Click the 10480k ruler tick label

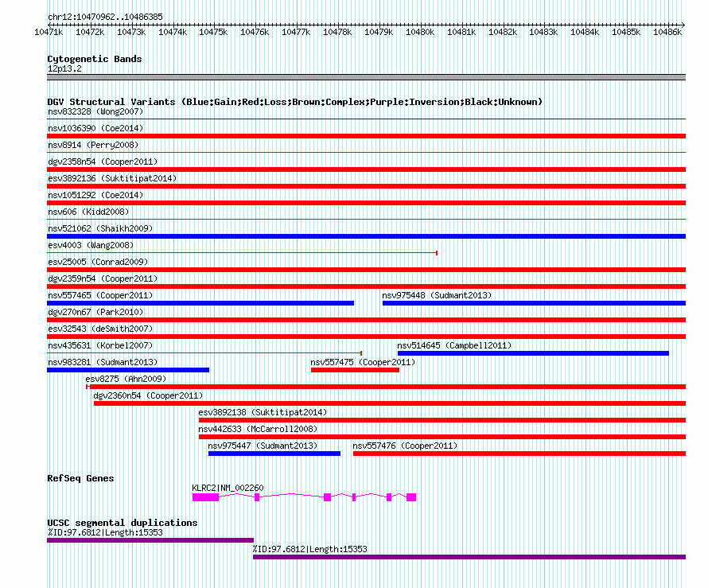[420, 32]
